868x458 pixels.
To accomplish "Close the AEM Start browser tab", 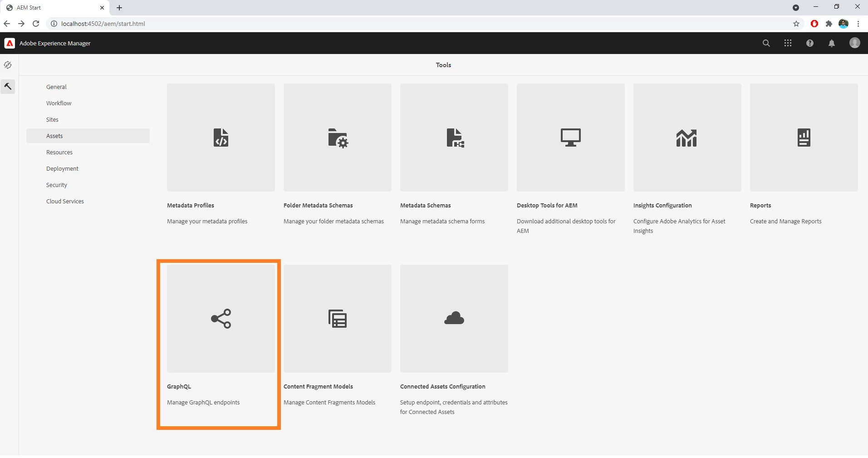I will (102, 8).
